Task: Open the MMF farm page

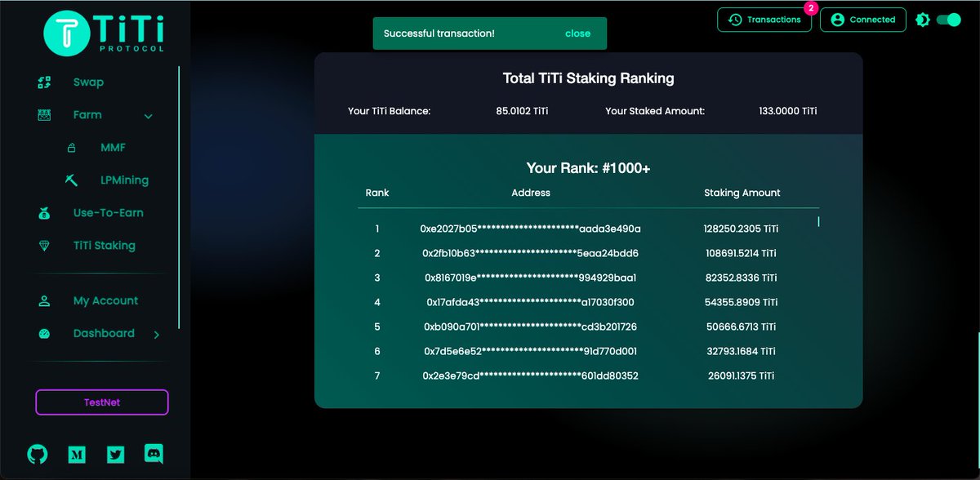Action: [x=113, y=148]
